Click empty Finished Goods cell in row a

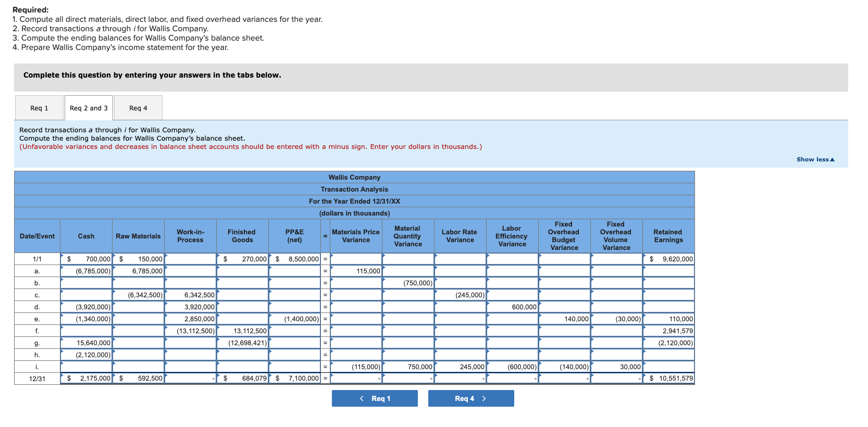click(x=243, y=271)
